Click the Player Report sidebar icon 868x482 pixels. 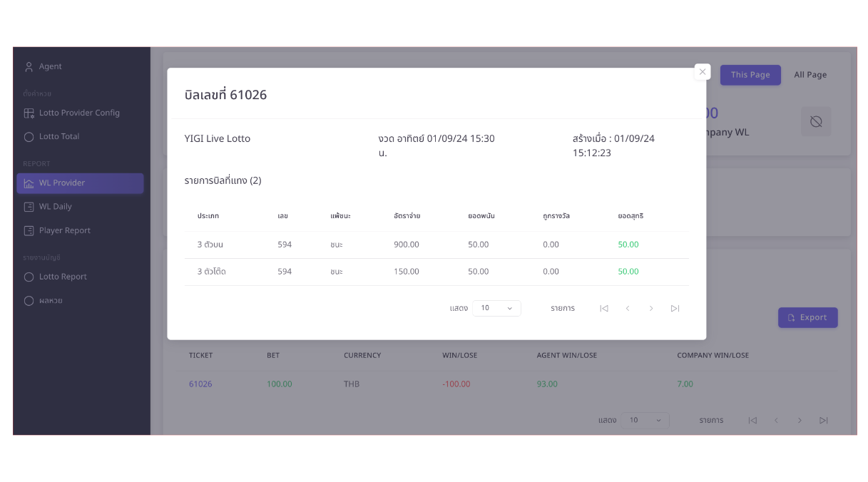[x=29, y=231]
